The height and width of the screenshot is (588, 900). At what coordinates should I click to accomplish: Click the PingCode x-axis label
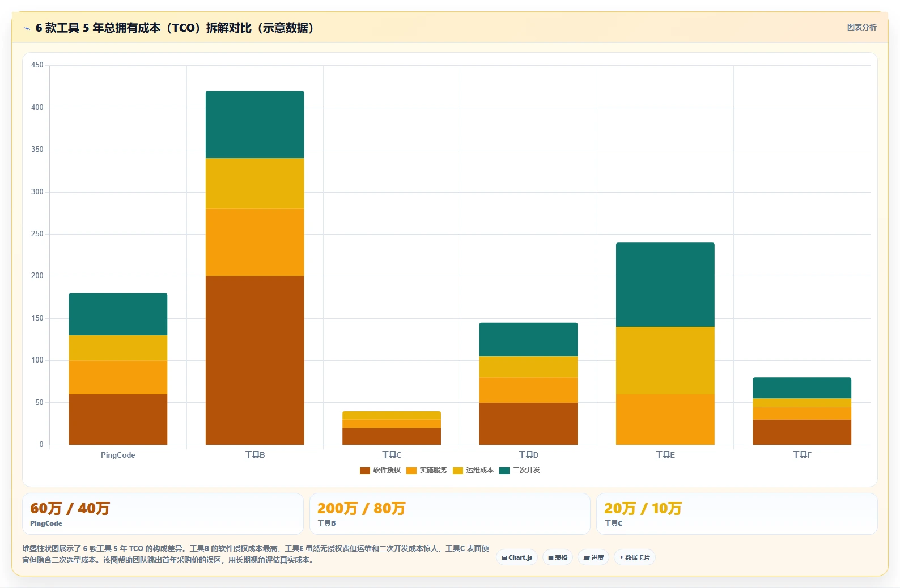[x=118, y=455]
